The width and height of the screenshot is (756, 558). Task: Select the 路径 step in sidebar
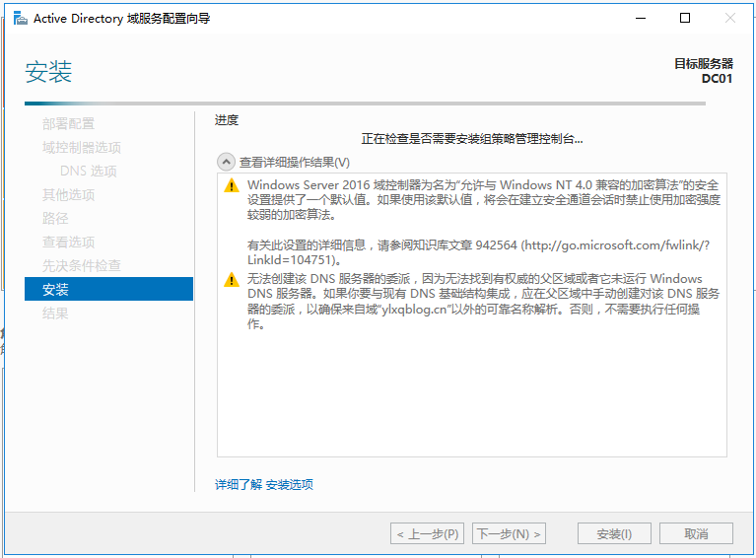(55, 219)
